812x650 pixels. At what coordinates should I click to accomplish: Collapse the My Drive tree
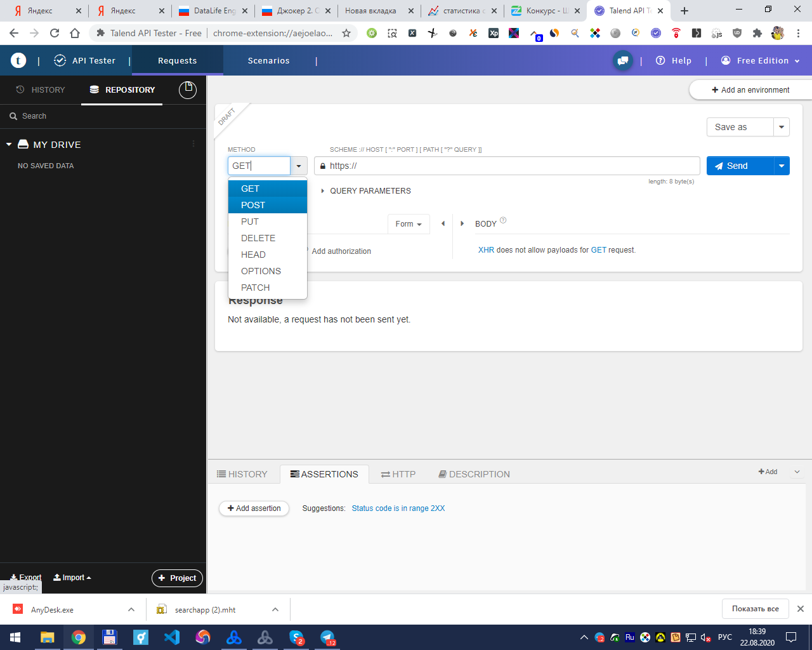pos(9,145)
